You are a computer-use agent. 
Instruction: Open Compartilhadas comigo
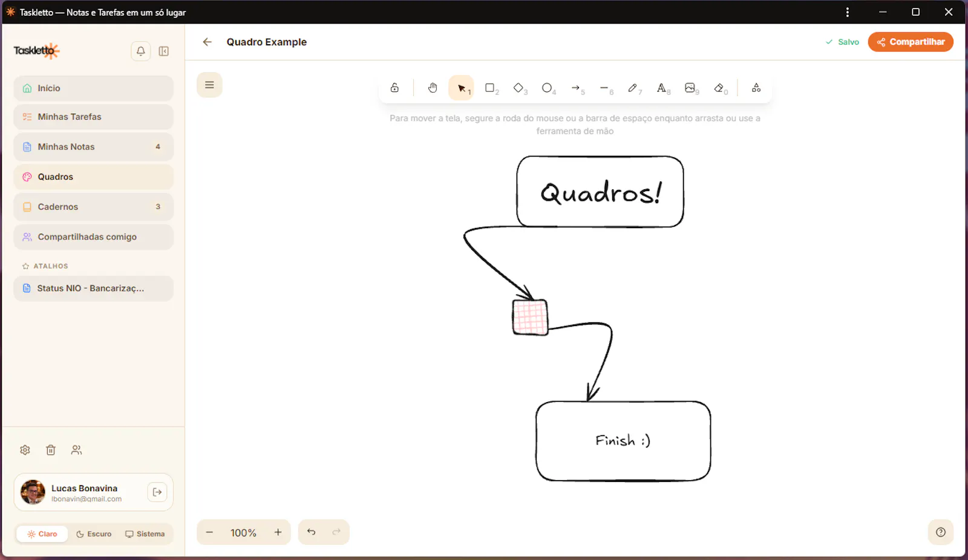93,237
